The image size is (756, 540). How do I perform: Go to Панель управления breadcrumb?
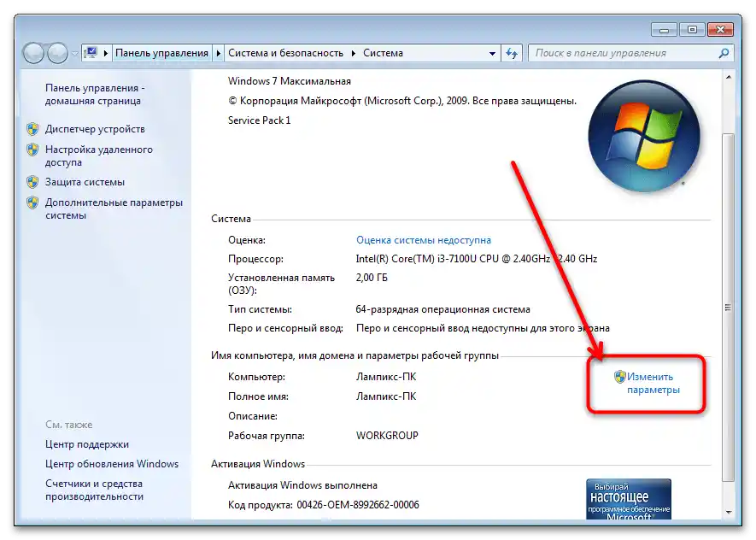pyautogui.click(x=161, y=53)
